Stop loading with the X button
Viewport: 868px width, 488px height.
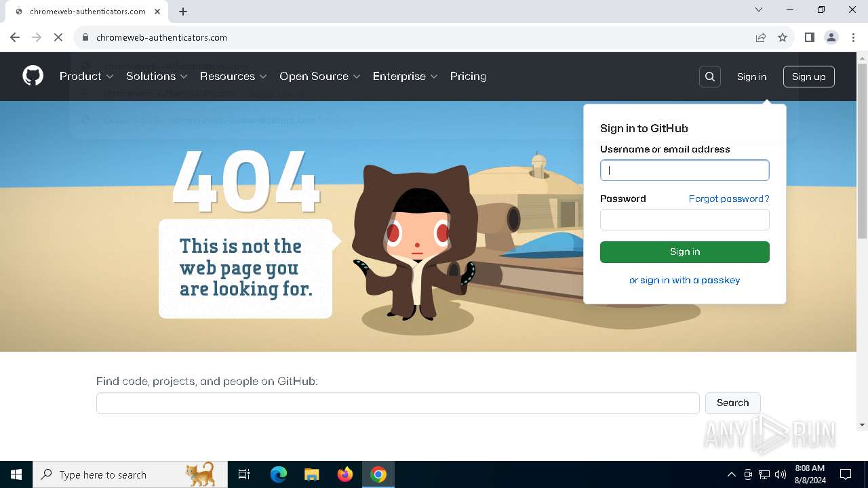[x=58, y=37]
